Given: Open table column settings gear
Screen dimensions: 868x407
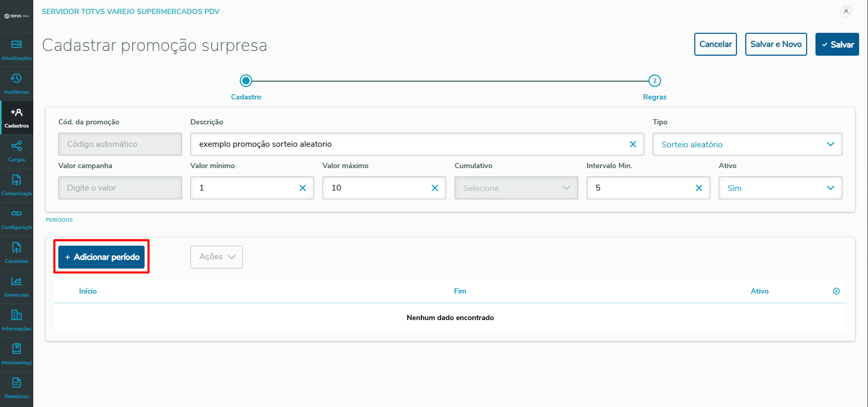Looking at the screenshot, I should (x=836, y=291).
